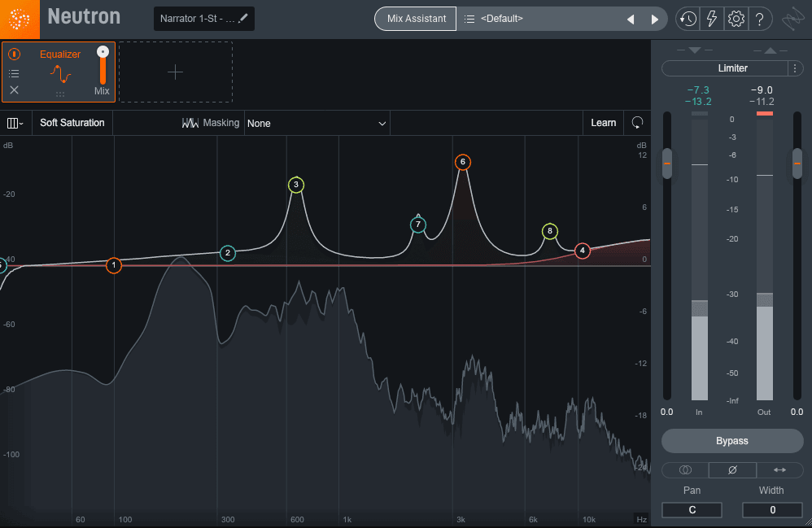Toggle Equalizer module power button
The image size is (812, 528).
tap(15, 54)
